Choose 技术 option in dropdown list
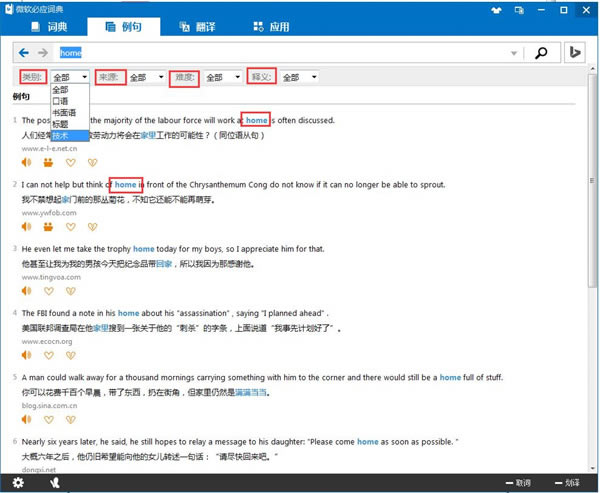Screen dimensions: 600x493 [x=62, y=134]
